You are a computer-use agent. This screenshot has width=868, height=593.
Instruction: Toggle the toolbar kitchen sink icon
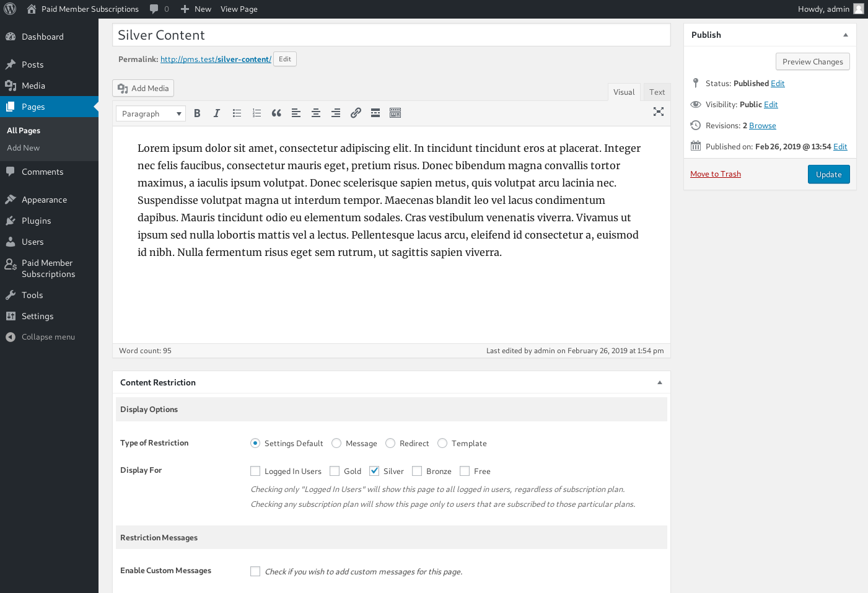(x=395, y=113)
